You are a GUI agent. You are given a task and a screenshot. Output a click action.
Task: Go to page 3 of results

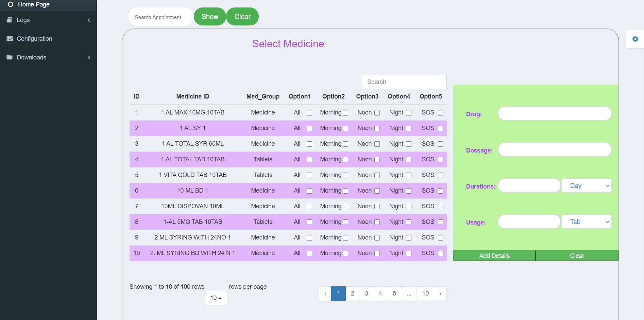366,294
